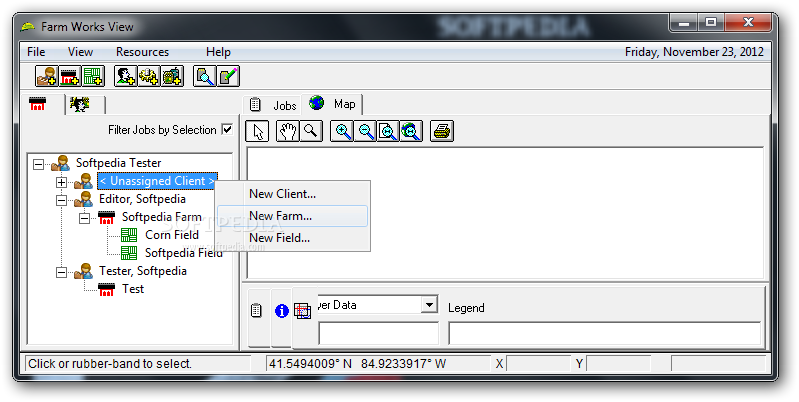The height and width of the screenshot is (402, 799).
Task: Choose New Field... from context menu
Action: pyautogui.click(x=292, y=238)
